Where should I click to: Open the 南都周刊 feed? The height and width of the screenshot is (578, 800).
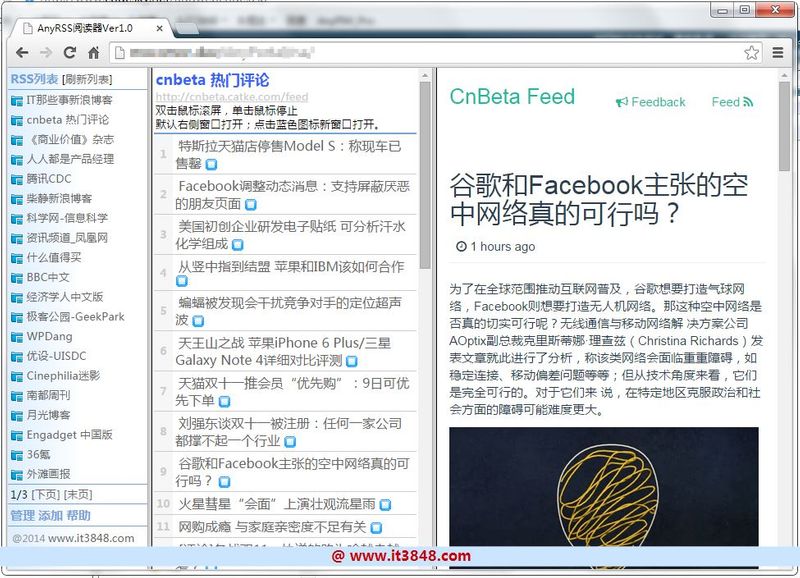point(48,395)
